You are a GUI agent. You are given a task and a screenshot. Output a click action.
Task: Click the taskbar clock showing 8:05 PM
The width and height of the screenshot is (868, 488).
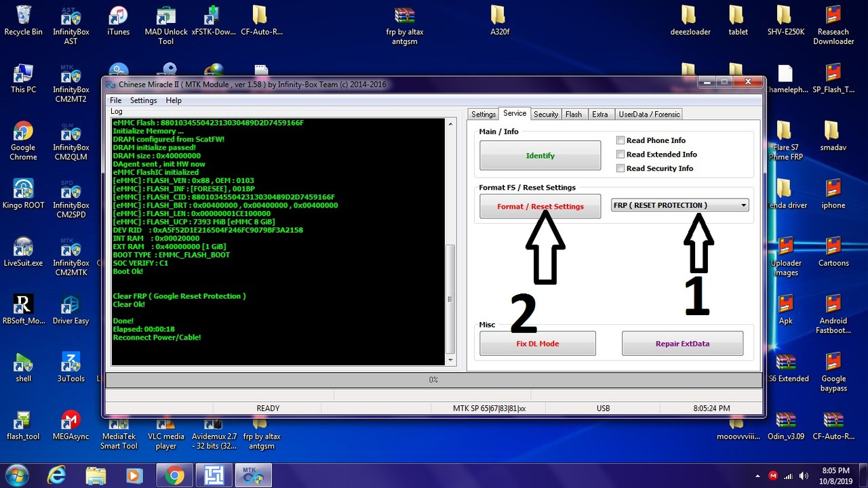click(x=835, y=475)
